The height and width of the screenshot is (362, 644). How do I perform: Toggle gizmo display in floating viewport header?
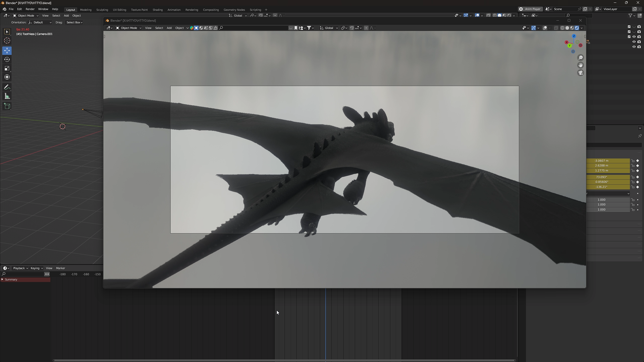click(533, 28)
